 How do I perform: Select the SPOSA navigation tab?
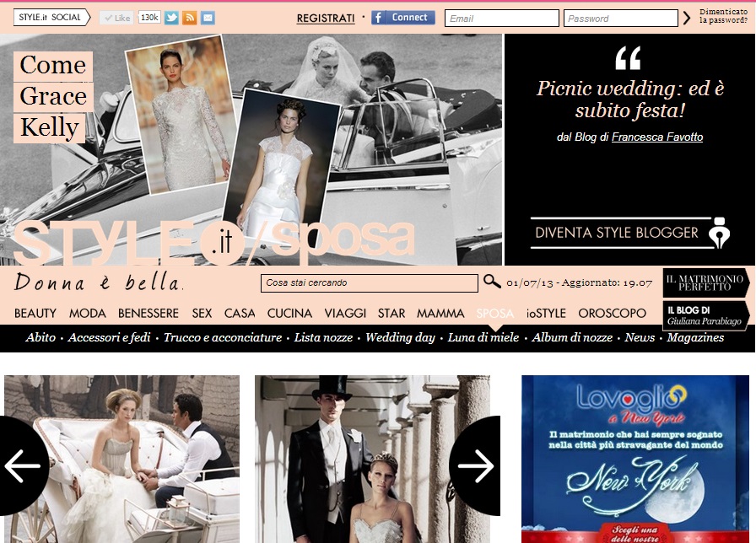coord(494,313)
